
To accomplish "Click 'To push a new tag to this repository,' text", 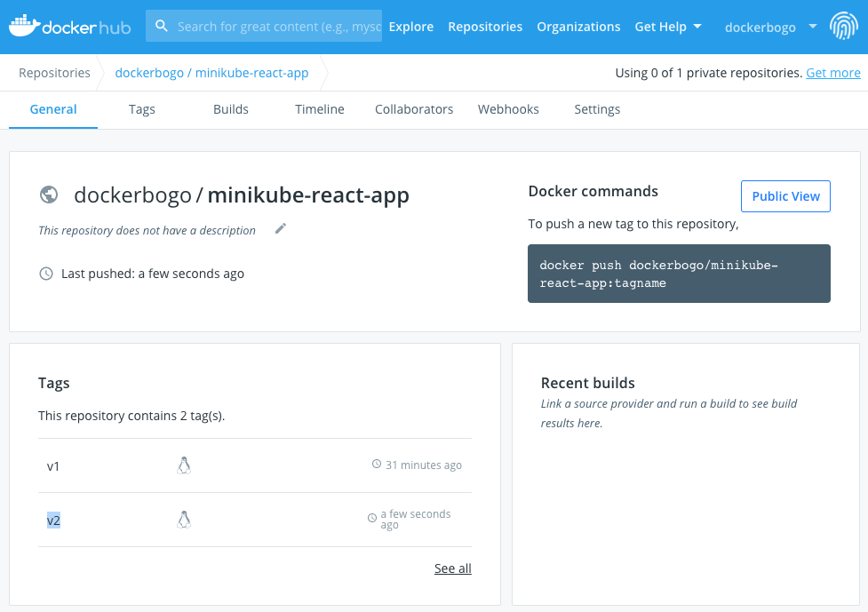I will 633,224.
